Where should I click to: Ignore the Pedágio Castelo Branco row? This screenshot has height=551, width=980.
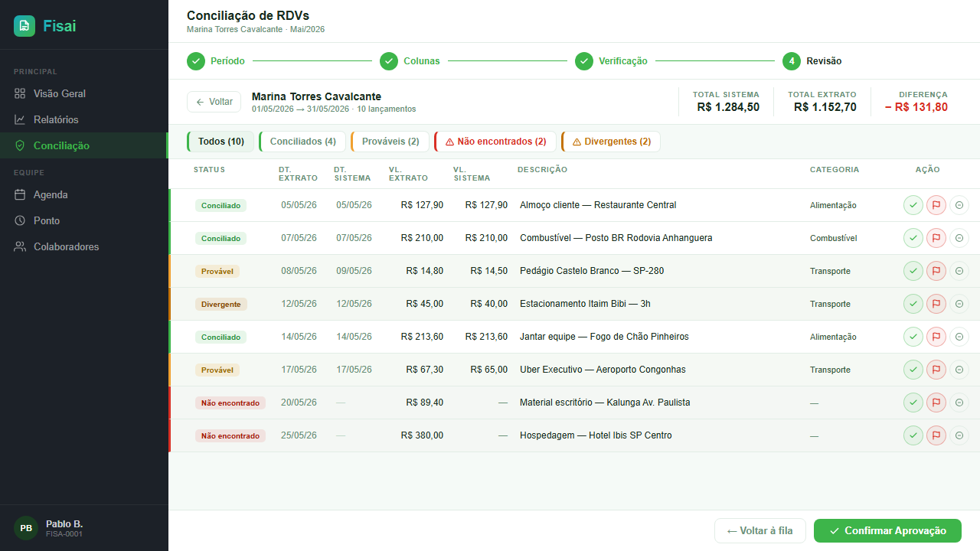click(959, 271)
